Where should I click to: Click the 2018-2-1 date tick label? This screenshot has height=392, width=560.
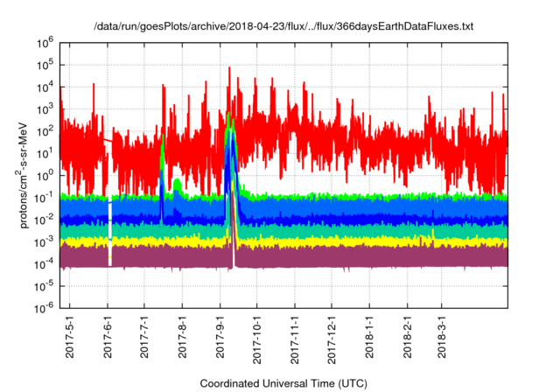pyautogui.click(x=407, y=337)
